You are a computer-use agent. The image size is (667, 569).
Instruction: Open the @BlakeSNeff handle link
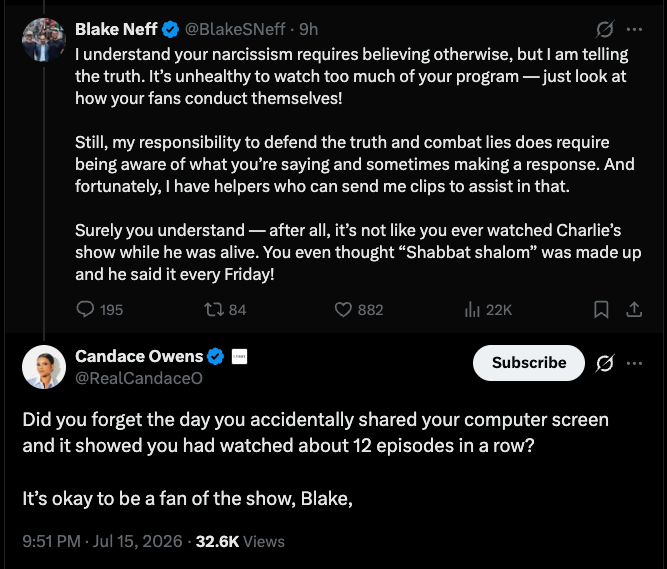pyautogui.click(x=235, y=29)
